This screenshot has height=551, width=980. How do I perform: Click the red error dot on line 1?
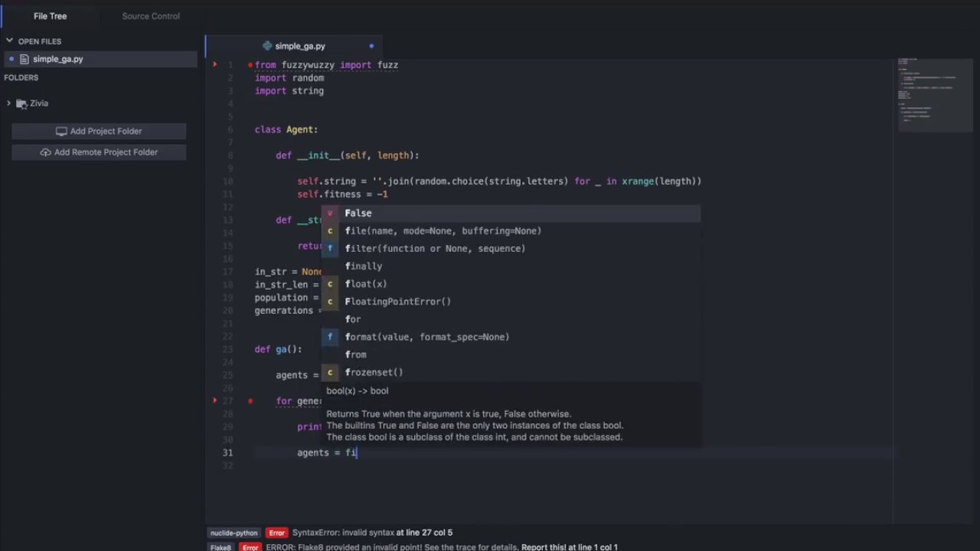[x=250, y=65]
